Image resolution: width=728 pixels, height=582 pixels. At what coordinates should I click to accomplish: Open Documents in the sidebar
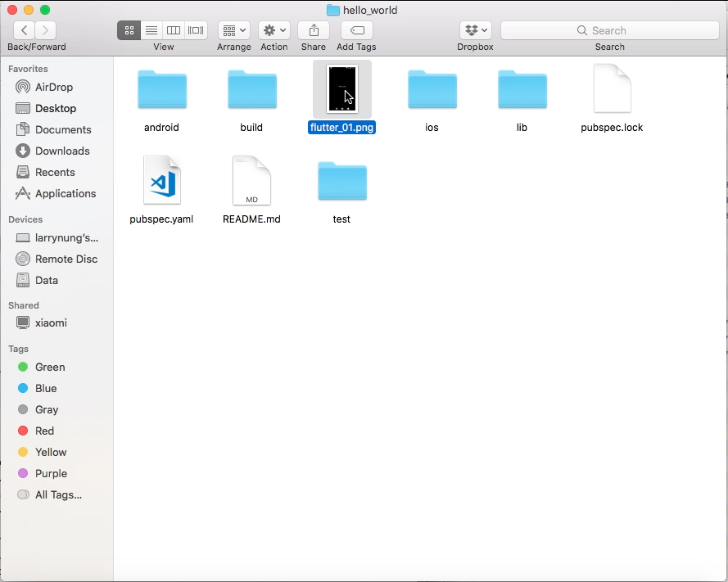(x=57, y=130)
